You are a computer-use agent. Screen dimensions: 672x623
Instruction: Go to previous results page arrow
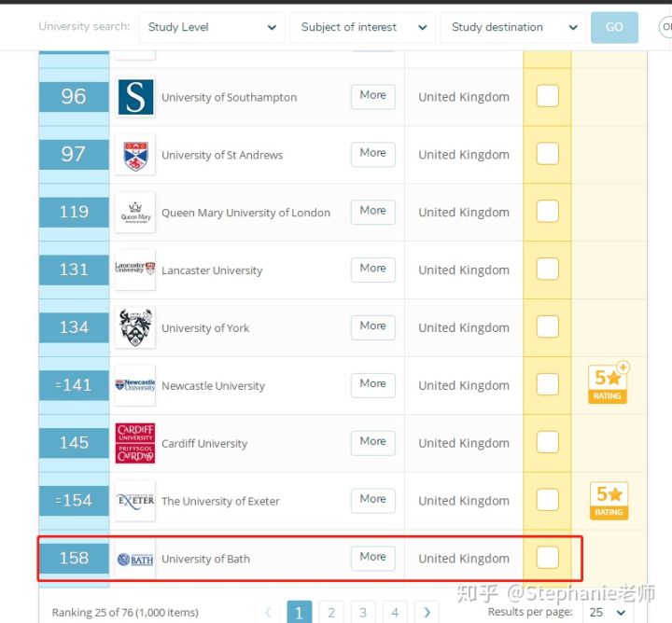click(x=268, y=613)
